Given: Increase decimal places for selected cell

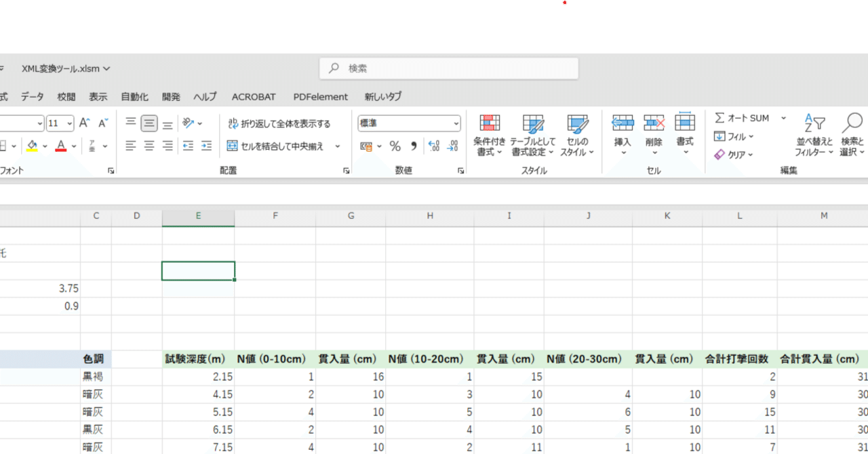Looking at the screenshot, I should (433, 145).
